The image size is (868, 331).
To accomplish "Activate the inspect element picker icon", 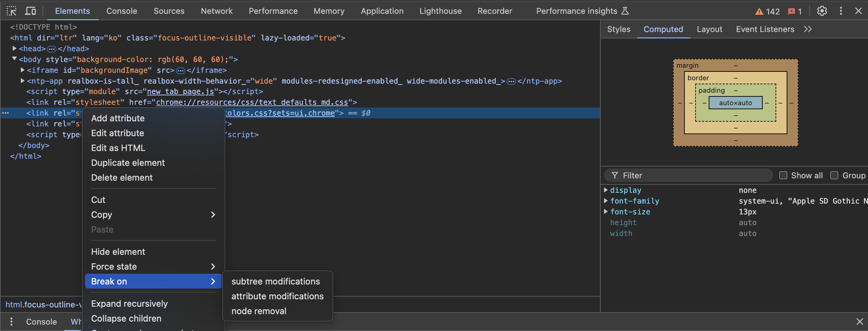I will coord(11,11).
